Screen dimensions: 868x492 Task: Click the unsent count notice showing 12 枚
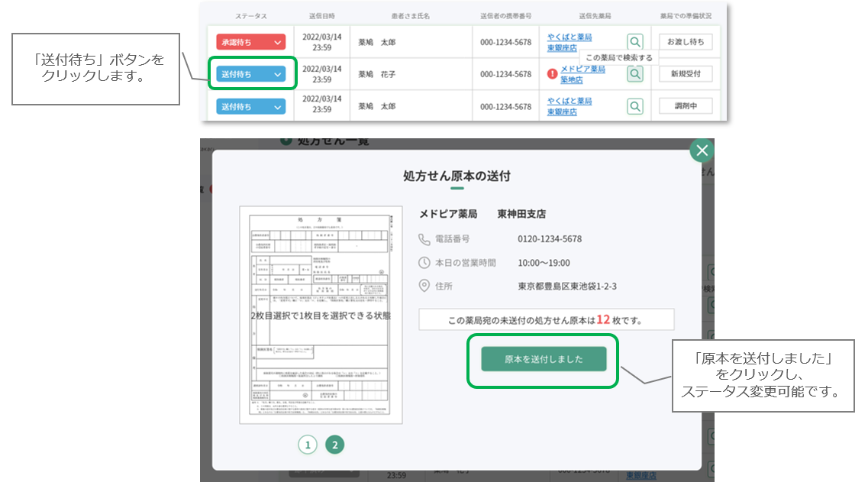point(547,319)
